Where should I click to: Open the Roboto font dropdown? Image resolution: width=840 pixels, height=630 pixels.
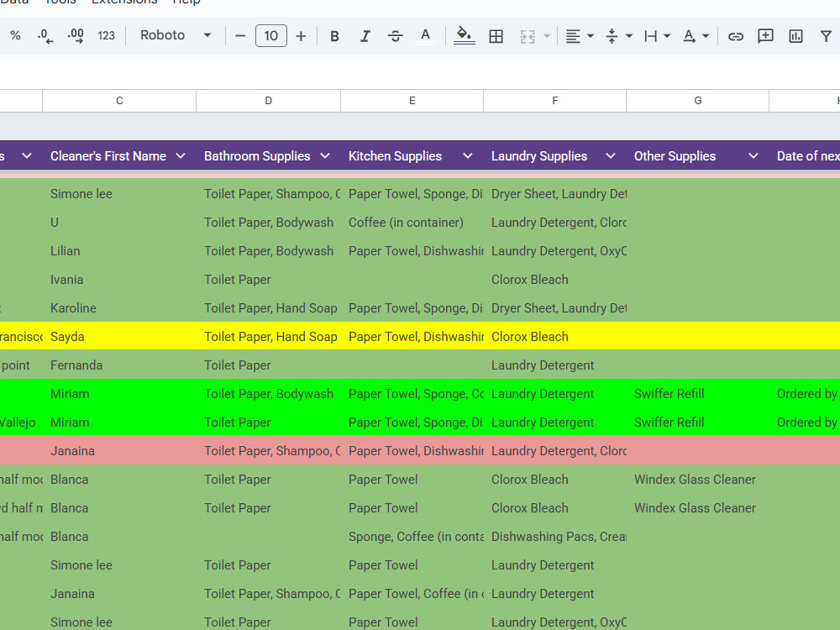coord(176,36)
